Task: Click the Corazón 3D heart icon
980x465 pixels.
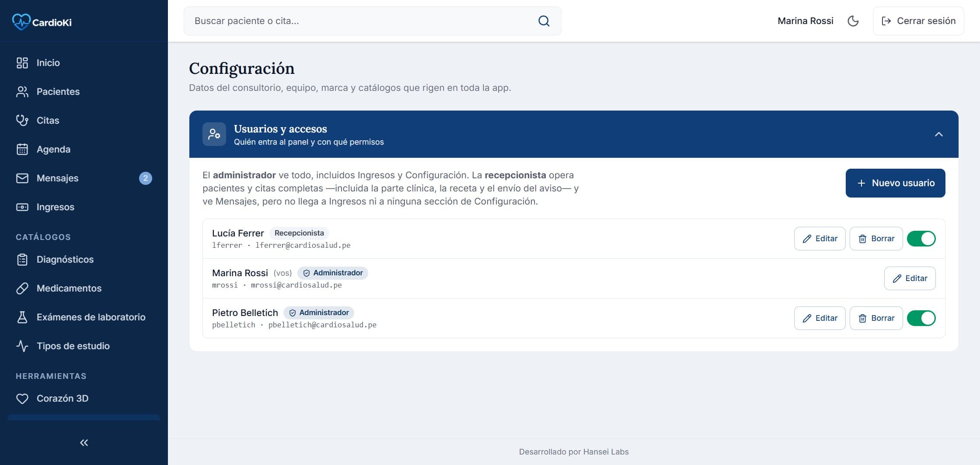Action: tap(22, 399)
